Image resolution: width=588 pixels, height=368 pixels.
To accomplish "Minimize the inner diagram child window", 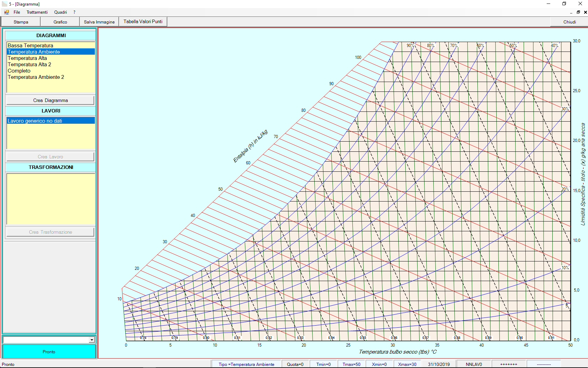I will pyautogui.click(x=571, y=12).
